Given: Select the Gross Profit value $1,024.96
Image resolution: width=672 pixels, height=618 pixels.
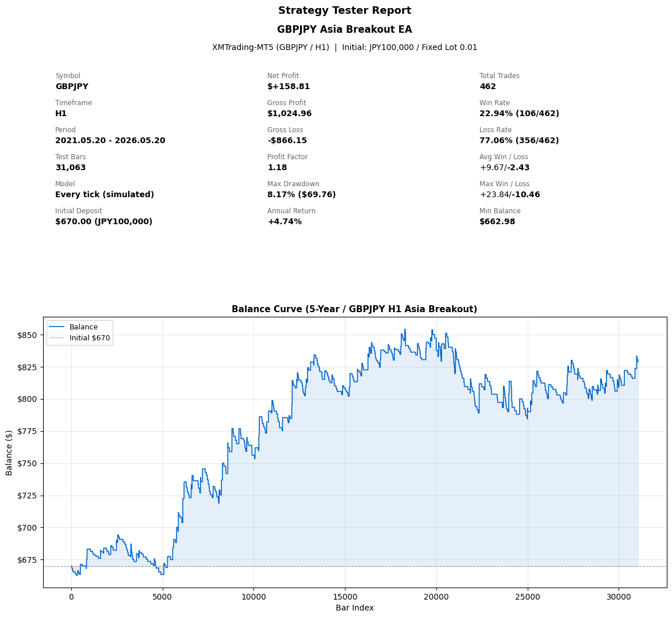Looking at the screenshot, I should tap(289, 114).
